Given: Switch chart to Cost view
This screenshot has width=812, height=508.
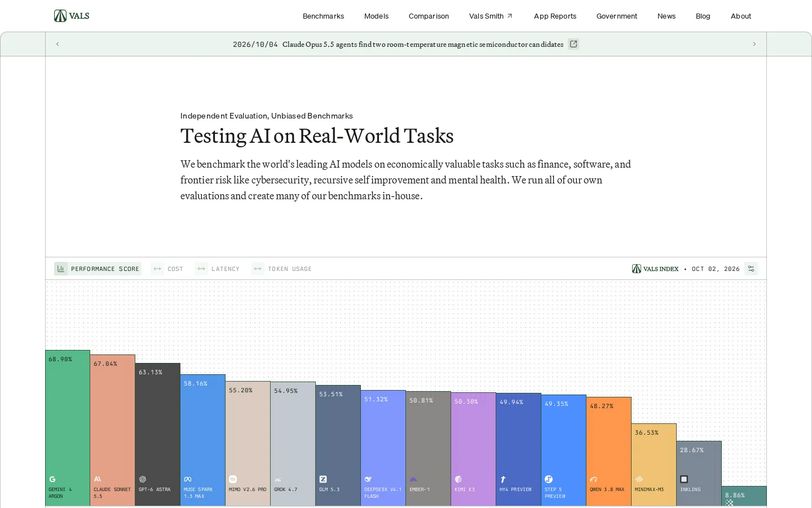Looking at the screenshot, I should click(x=167, y=269).
